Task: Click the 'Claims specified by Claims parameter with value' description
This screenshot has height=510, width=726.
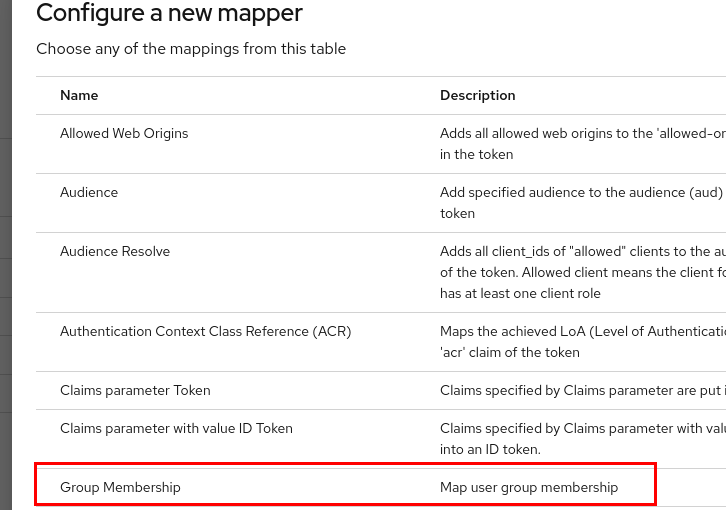Action: pos(582,428)
